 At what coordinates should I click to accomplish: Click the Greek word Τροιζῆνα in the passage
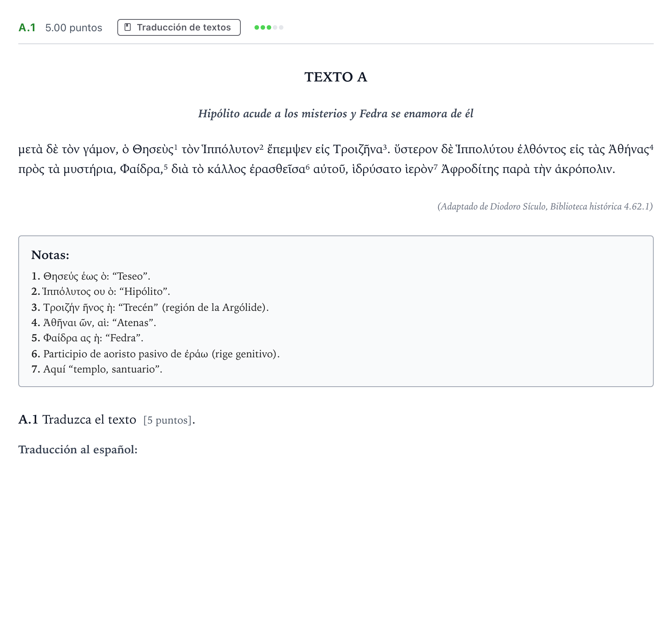[x=358, y=149]
